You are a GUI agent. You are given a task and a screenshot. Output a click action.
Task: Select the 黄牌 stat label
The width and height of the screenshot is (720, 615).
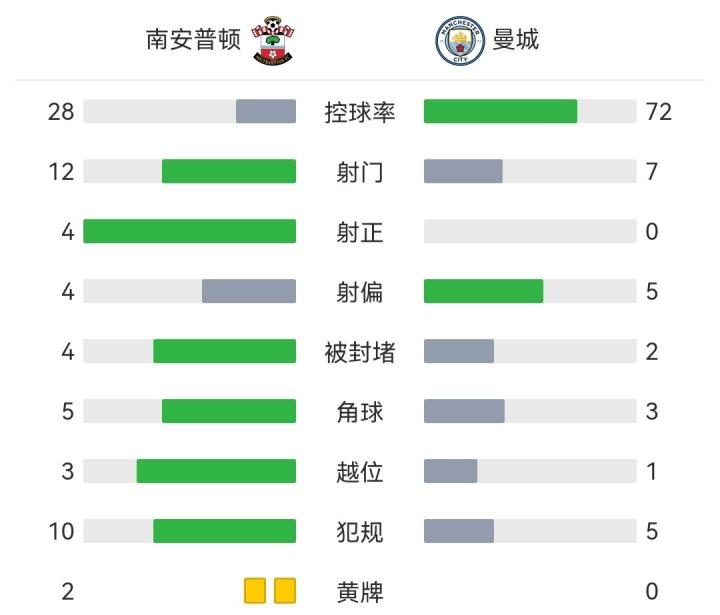(360, 591)
